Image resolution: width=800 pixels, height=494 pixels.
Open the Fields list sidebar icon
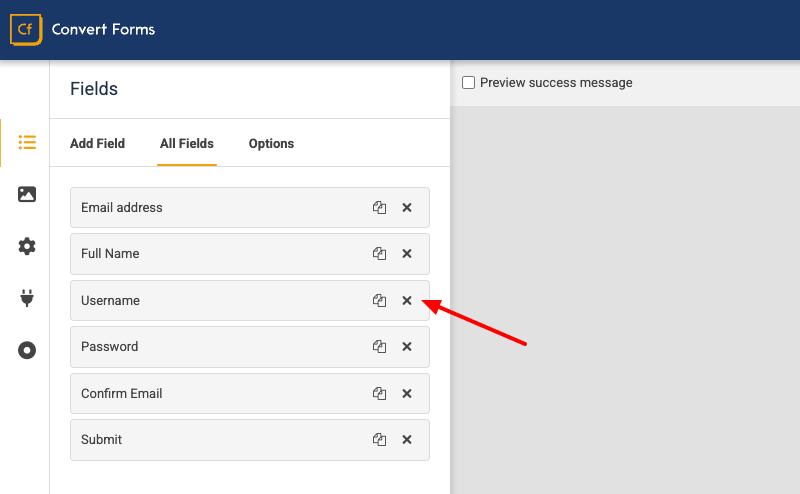27,142
